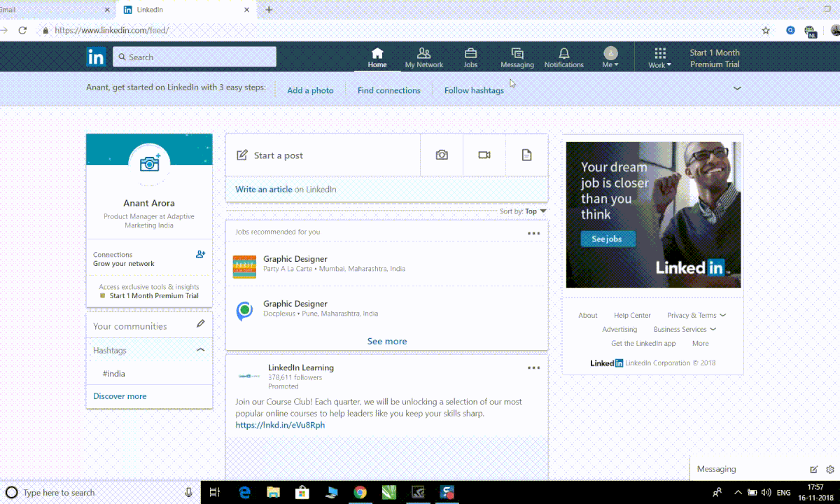
Task: Open the lnkd.in/eVu8Rph link
Action: (280, 425)
